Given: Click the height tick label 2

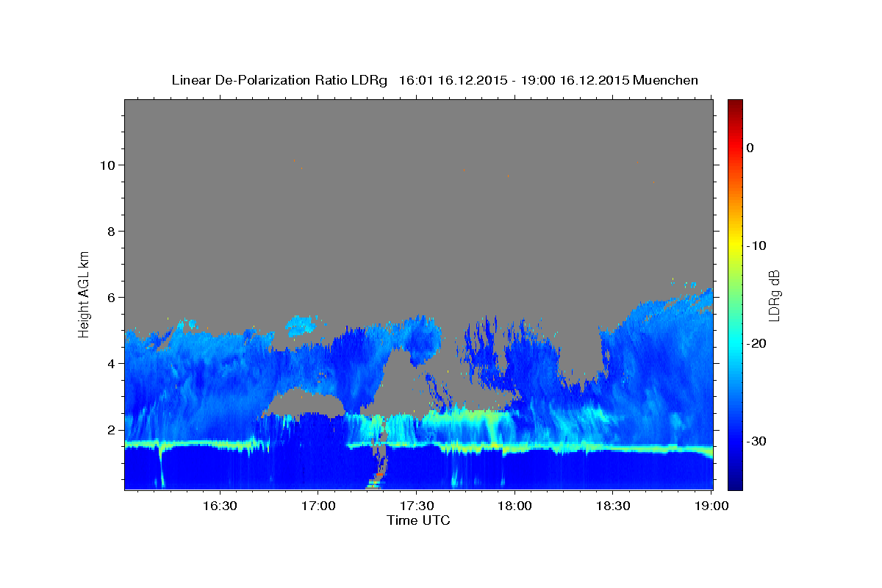Looking at the screenshot, I should (x=112, y=430).
